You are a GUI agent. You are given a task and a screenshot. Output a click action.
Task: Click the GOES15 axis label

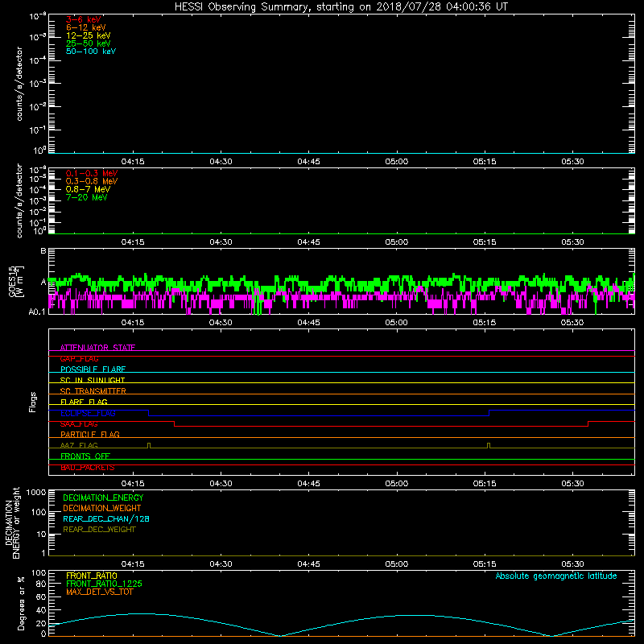pyautogui.click(x=12, y=281)
